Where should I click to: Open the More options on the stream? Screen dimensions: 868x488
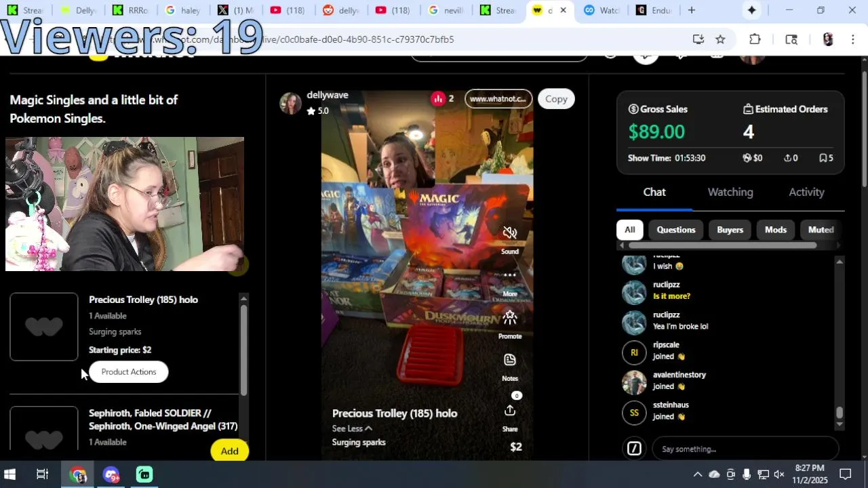click(x=510, y=276)
